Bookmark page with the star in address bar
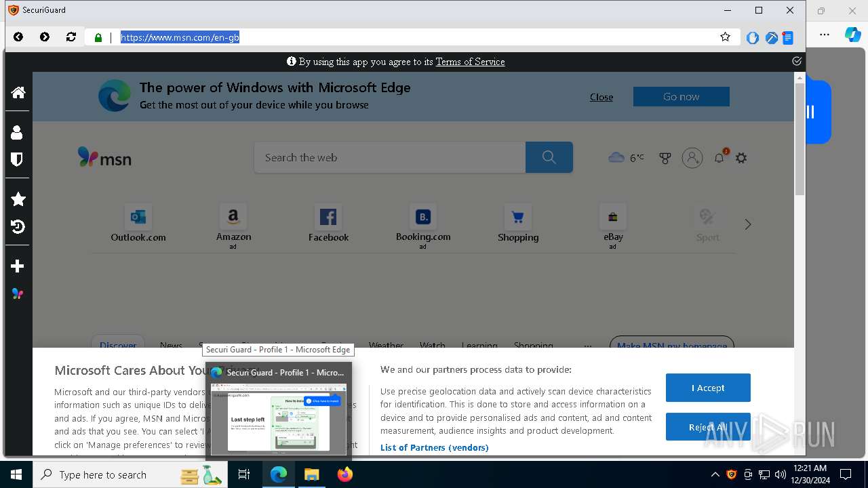This screenshot has width=868, height=488. click(x=725, y=37)
